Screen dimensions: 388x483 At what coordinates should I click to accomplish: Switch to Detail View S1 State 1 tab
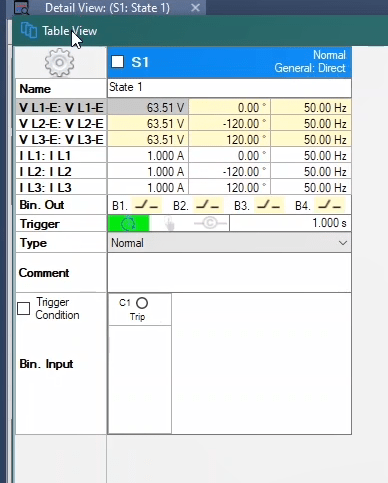click(x=107, y=8)
